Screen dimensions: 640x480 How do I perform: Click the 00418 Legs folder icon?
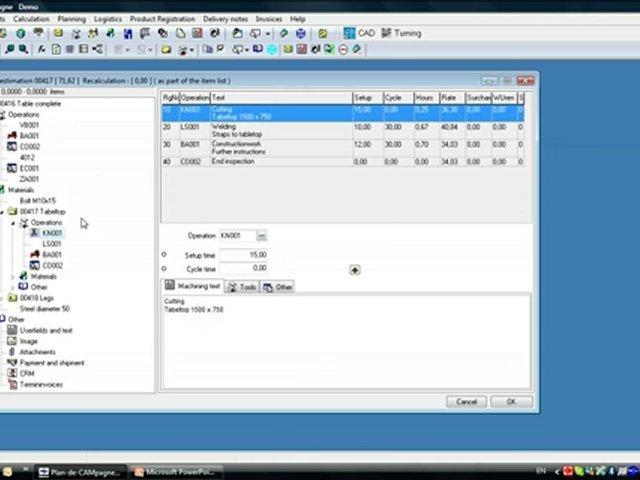13,298
